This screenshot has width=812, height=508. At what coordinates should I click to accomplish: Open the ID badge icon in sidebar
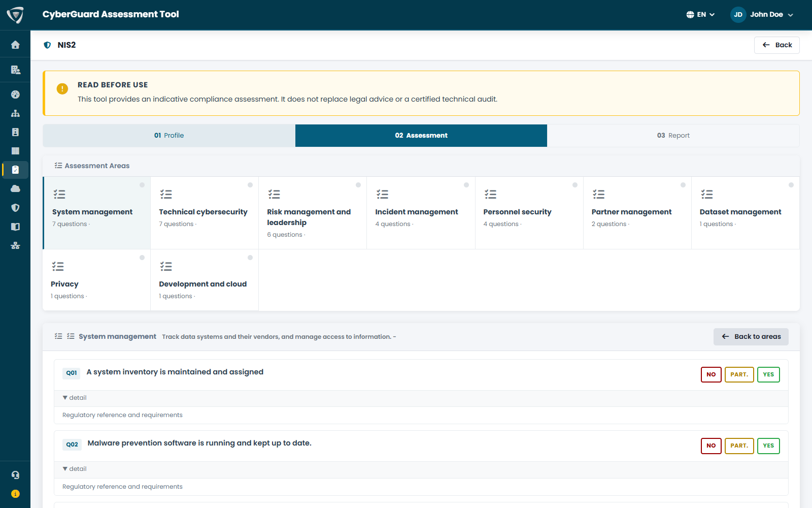tap(15, 132)
